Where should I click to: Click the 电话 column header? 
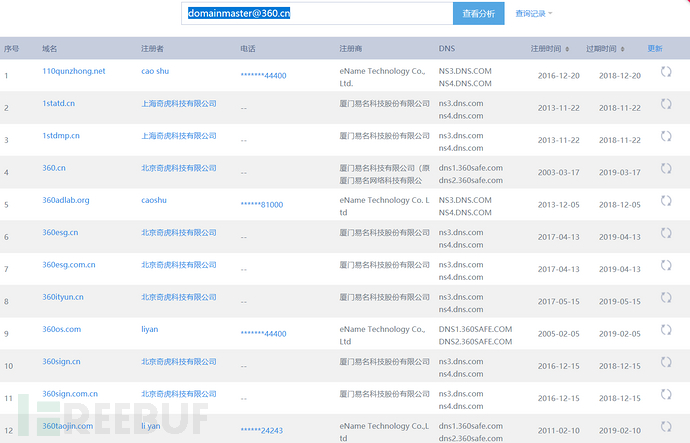point(248,48)
